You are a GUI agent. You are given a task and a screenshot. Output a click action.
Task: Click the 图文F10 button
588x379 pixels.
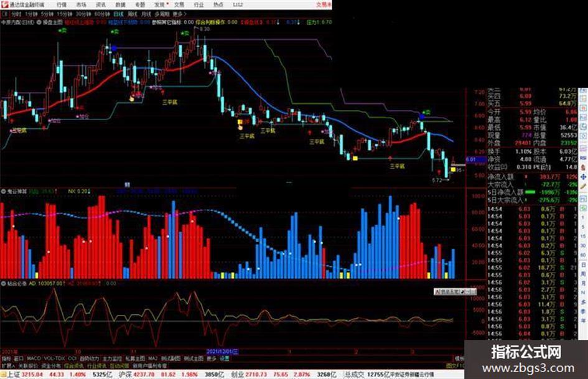(455, 365)
